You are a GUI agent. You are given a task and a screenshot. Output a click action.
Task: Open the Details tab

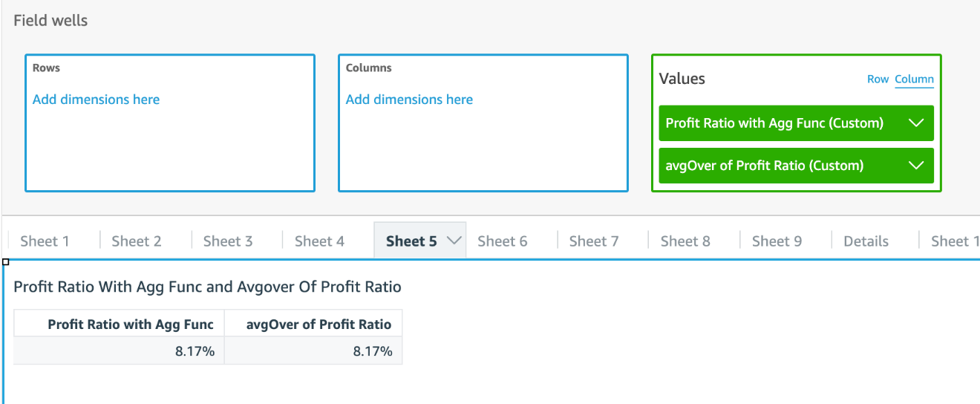(866, 241)
